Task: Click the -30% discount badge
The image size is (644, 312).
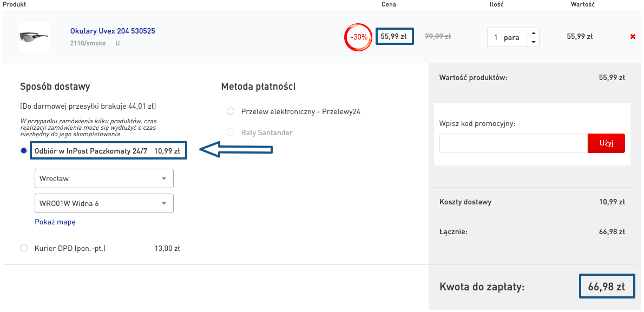Action: pyautogui.click(x=358, y=37)
